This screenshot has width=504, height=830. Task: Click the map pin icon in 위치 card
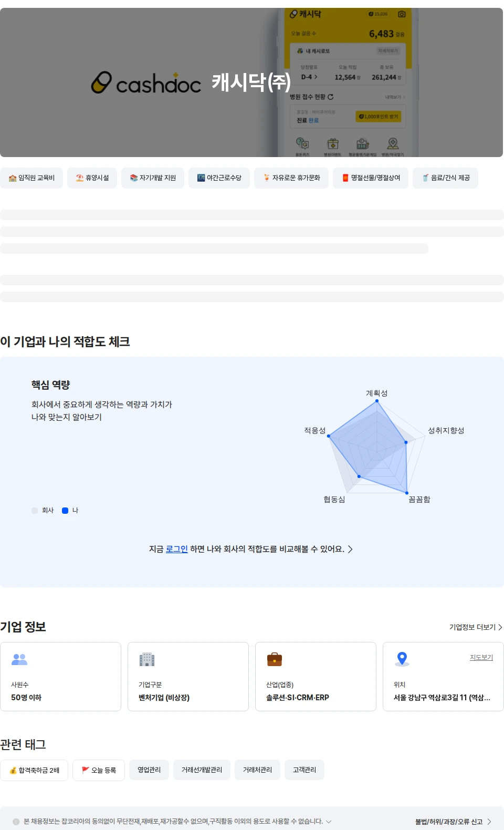tap(402, 659)
